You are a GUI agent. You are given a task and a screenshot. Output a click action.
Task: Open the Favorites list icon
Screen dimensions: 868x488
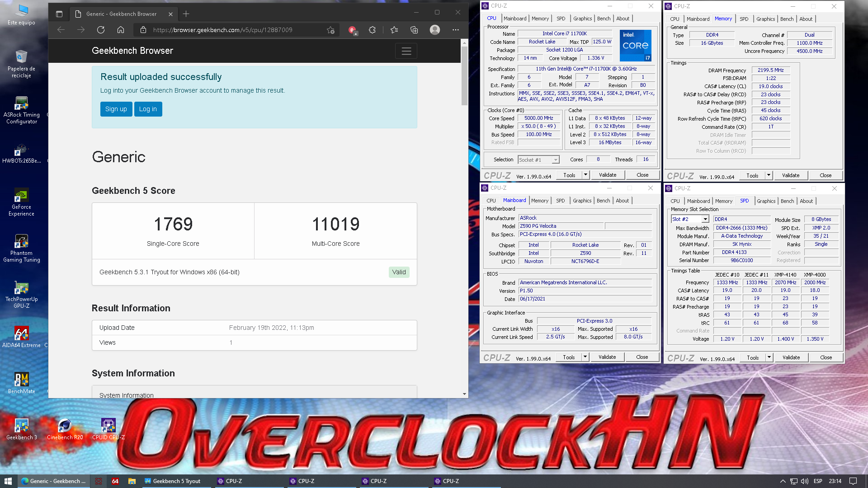coord(394,30)
